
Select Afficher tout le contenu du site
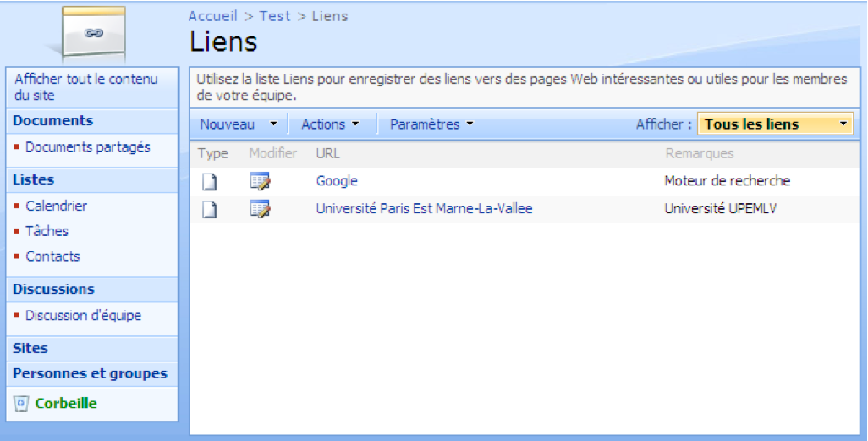[x=85, y=87]
